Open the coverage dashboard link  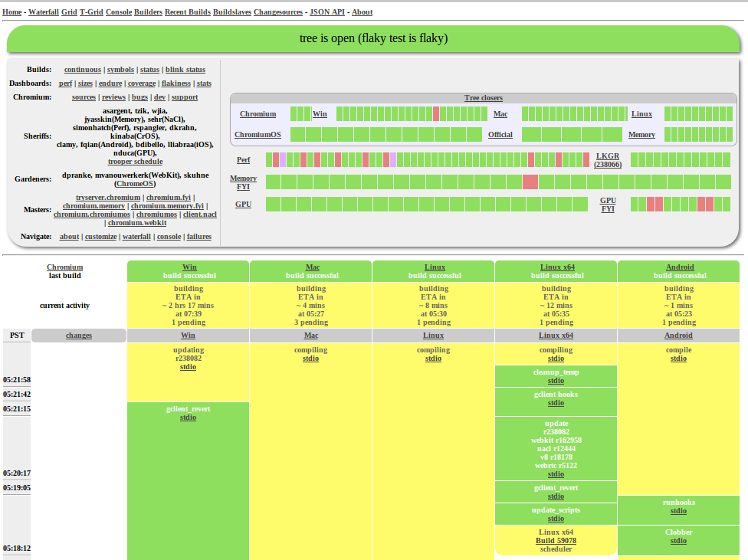(142, 84)
